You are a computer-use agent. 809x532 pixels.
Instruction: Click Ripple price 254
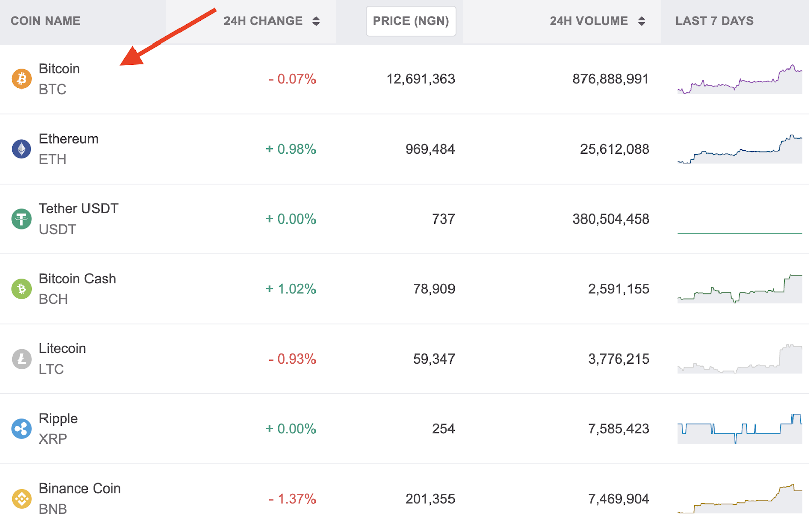coord(443,429)
